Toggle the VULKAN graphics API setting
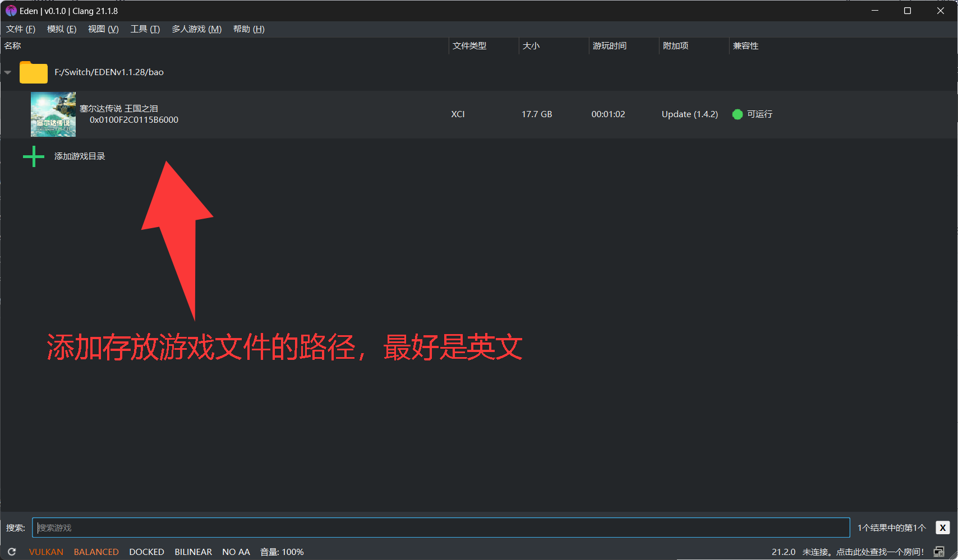The image size is (958, 560). pyautogui.click(x=46, y=552)
